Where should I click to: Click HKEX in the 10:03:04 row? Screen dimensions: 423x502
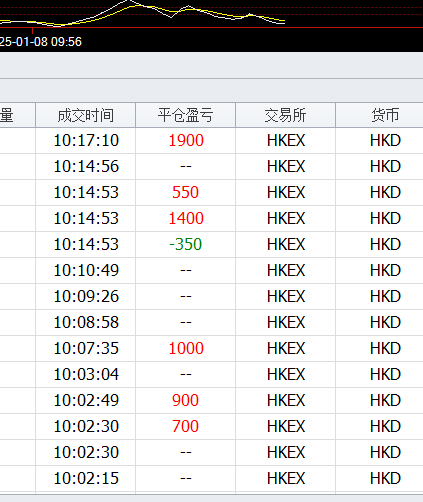tap(286, 374)
